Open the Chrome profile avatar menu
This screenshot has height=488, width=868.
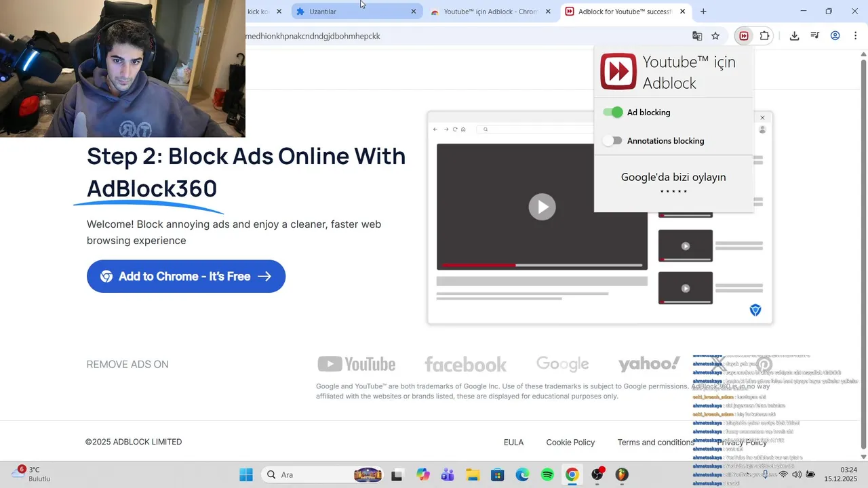[835, 36]
